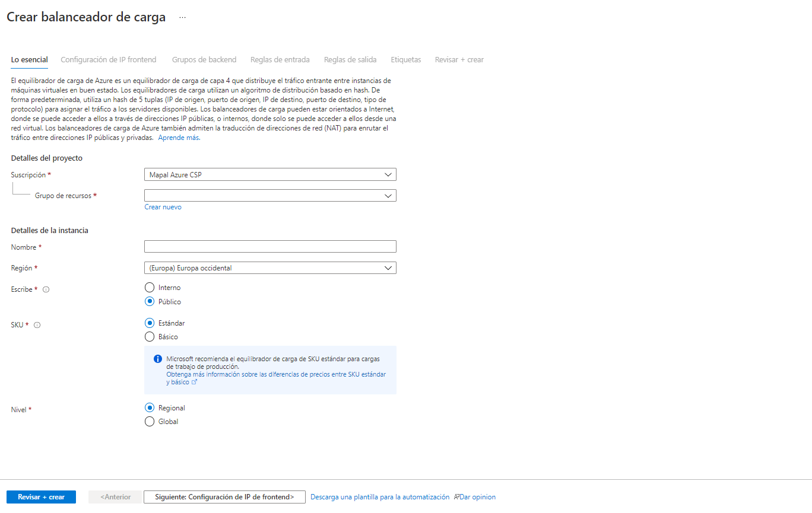Screen dimensions: 812x513
Task: Select the Interno radio button
Action: point(150,288)
